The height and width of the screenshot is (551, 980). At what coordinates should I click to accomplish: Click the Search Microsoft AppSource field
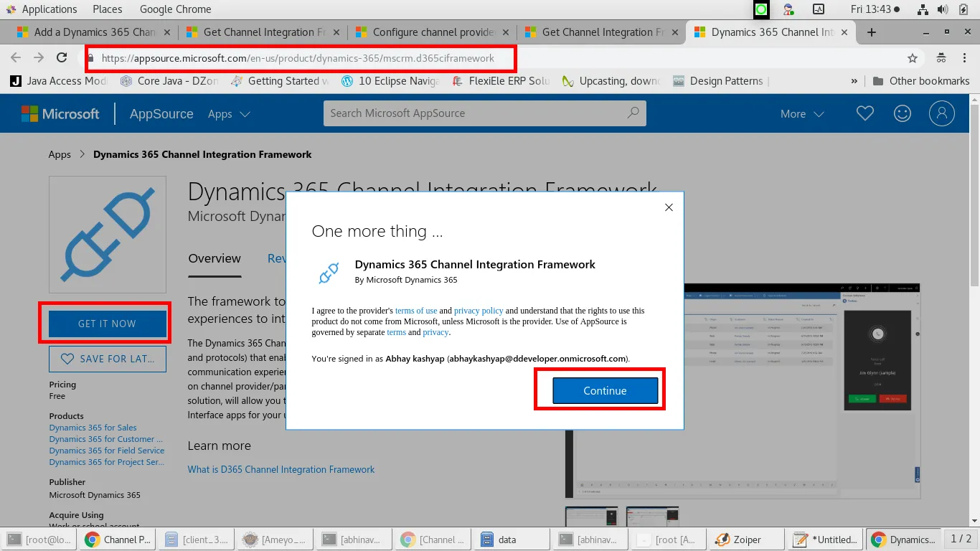[485, 113]
